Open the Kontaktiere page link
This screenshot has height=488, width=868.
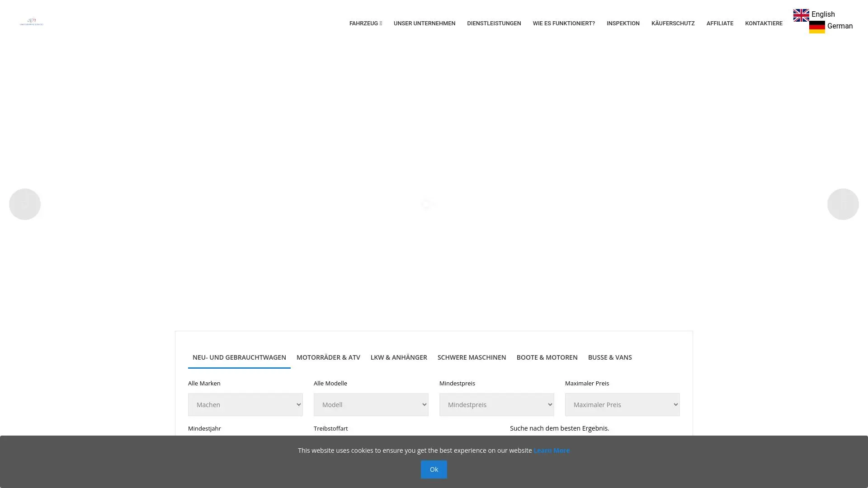(x=763, y=23)
